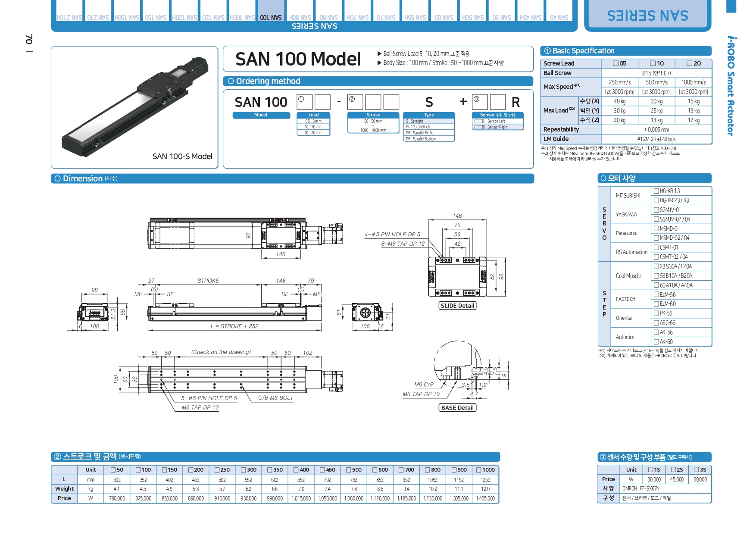
Task: Click the empty Sensor code box before R
Action: point(497,102)
